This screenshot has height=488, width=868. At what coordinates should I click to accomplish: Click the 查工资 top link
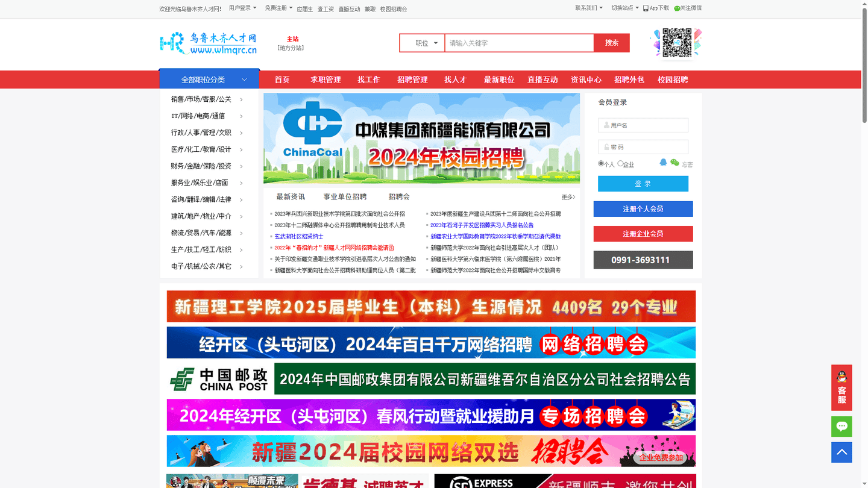pyautogui.click(x=325, y=9)
